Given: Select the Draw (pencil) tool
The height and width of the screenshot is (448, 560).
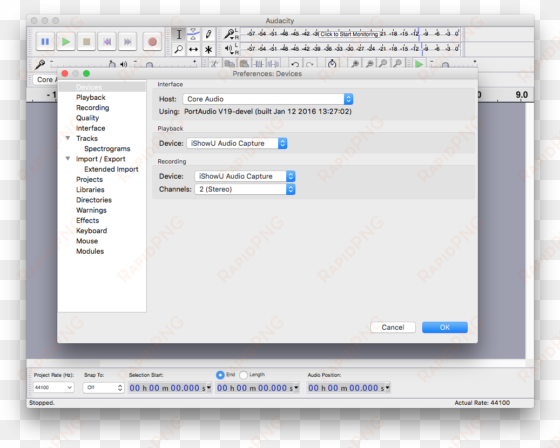Looking at the screenshot, I should (208, 34).
